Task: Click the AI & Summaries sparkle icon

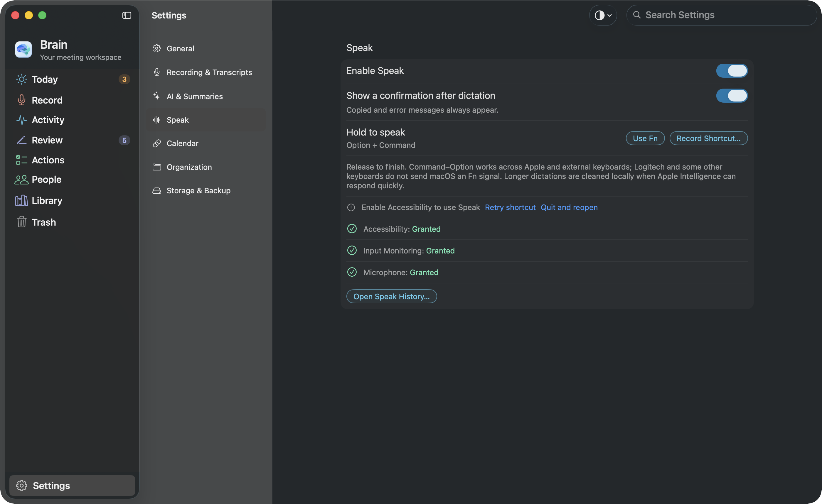Action: click(x=157, y=96)
